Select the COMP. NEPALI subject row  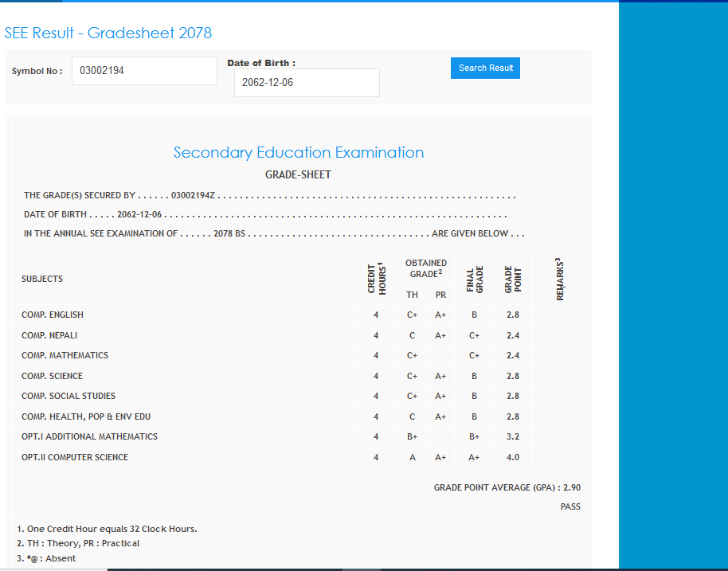[49, 335]
